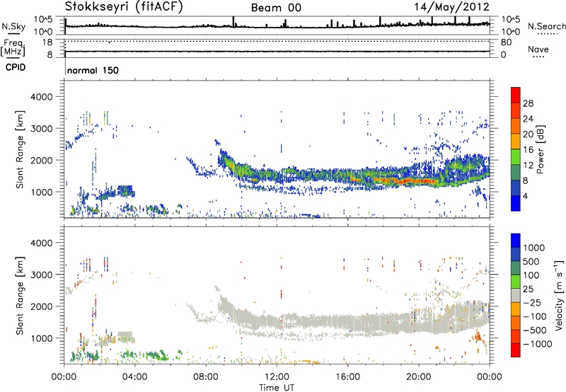The width and height of the screenshot is (566, 392).
Task: Pick the yellow 16–20 dB Power color segment
Action: tap(516, 141)
